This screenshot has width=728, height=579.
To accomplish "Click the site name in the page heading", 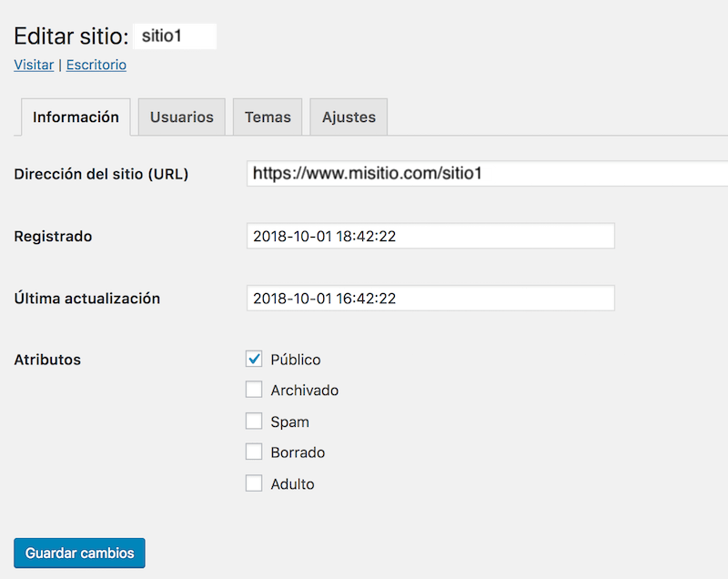I will point(174,36).
